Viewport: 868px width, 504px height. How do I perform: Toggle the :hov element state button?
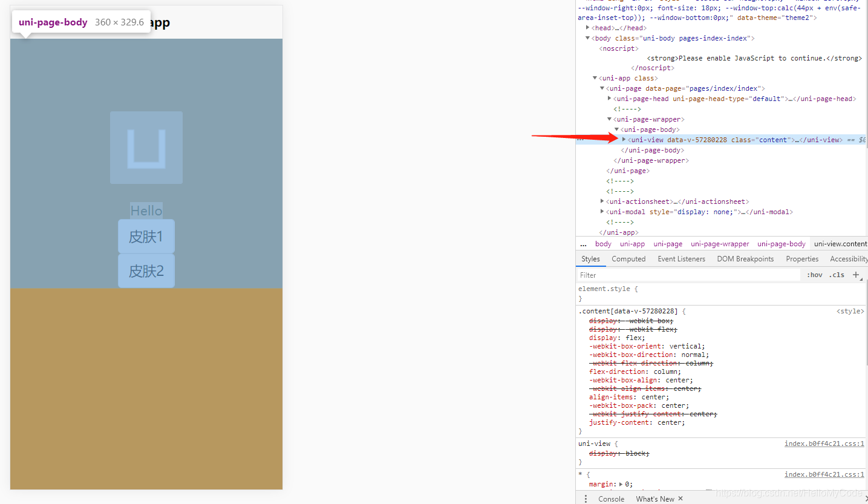click(815, 275)
